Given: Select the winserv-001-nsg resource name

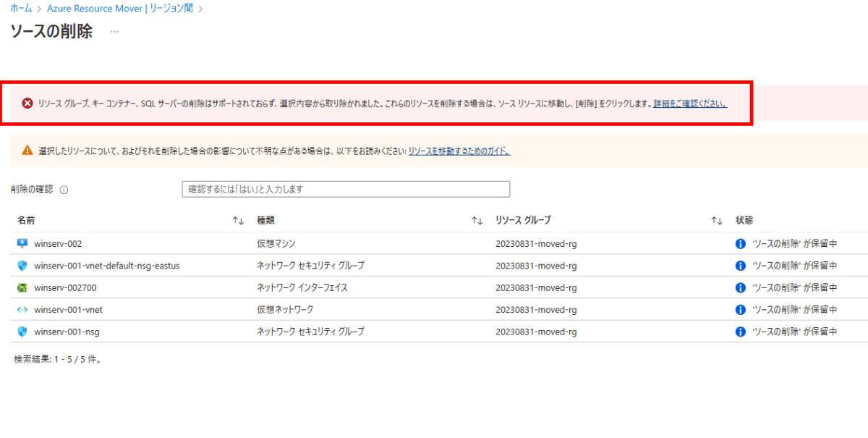Looking at the screenshot, I should coord(67,332).
